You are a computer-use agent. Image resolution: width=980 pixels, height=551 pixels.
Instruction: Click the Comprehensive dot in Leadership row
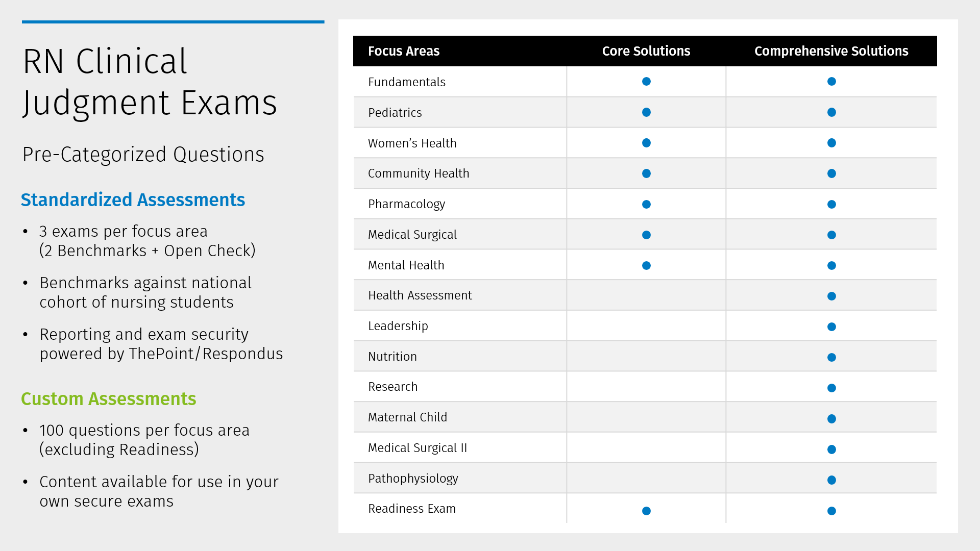point(831,327)
